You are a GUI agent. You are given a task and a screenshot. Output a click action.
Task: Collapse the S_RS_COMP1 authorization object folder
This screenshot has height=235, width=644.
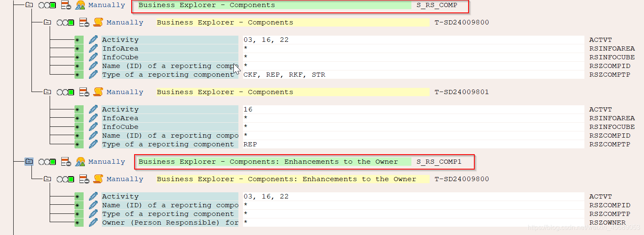coord(29,162)
